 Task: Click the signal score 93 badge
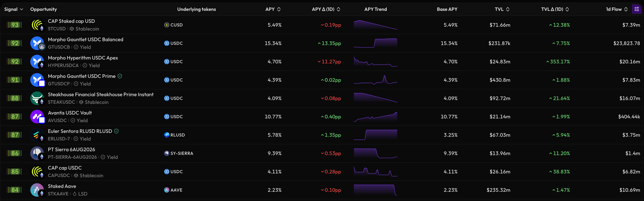pyautogui.click(x=15, y=25)
